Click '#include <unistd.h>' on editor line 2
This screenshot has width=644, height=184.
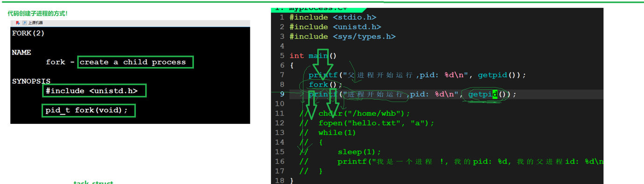click(335, 27)
